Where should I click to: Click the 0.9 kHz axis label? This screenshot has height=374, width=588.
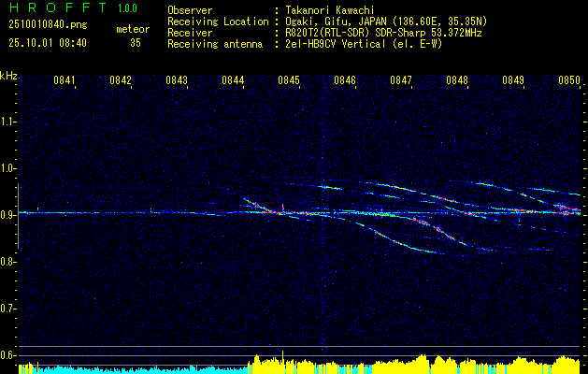(7, 215)
